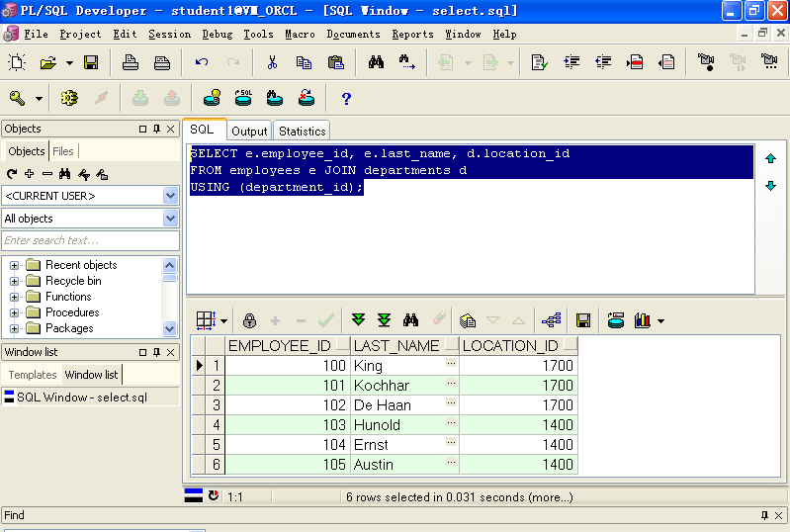Click the Templates tab label
The width and height of the screenshot is (790, 532).
(x=33, y=375)
